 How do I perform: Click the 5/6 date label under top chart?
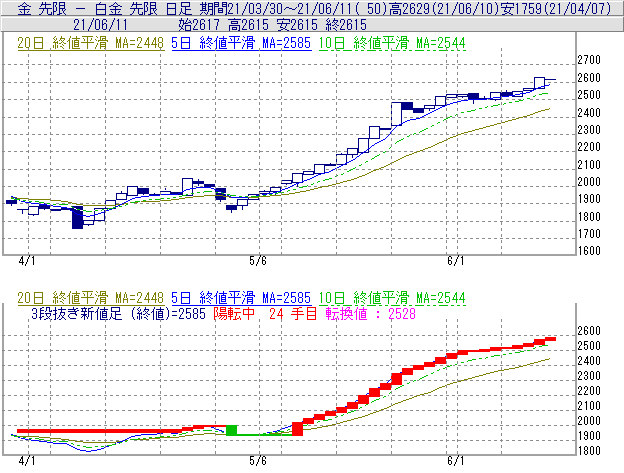[258, 261]
